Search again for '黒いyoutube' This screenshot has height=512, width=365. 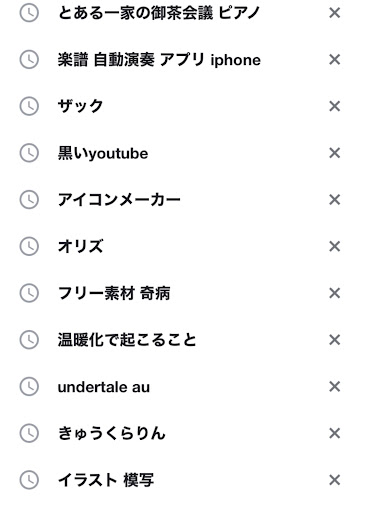point(103,153)
